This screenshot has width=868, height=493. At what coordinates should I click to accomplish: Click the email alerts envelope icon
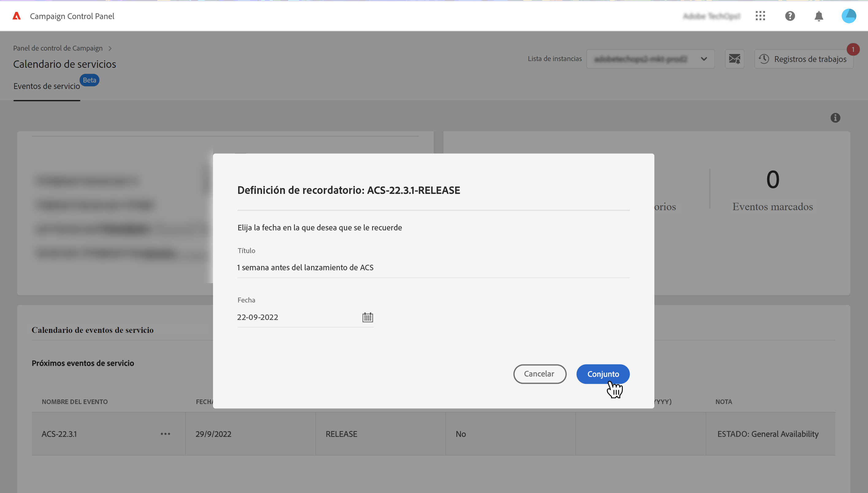[734, 59]
